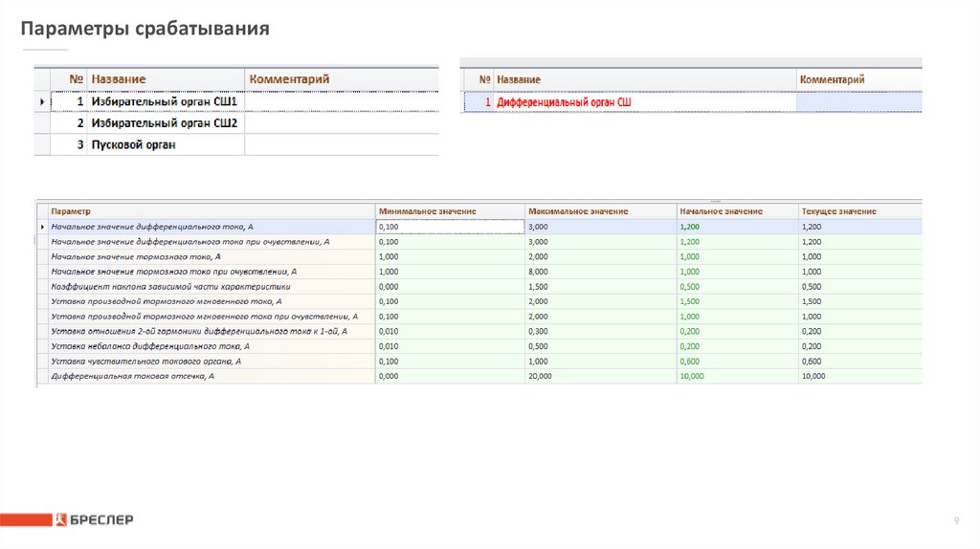Select the 'Пусковой орган' row

pyautogui.click(x=236, y=144)
